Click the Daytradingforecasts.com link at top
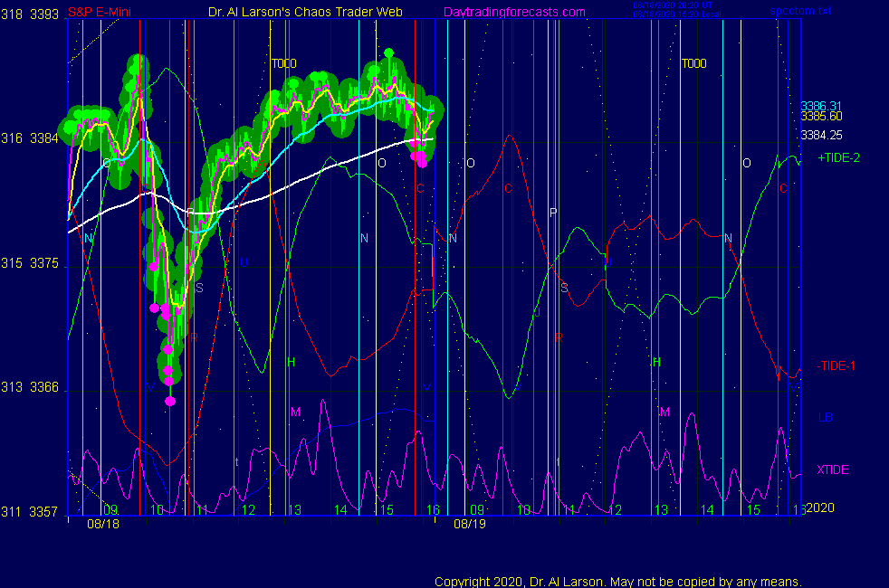 pos(514,13)
